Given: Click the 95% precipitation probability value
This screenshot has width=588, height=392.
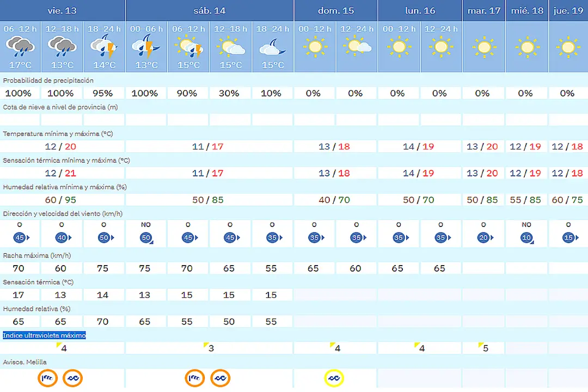Looking at the screenshot, I should (103, 93).
